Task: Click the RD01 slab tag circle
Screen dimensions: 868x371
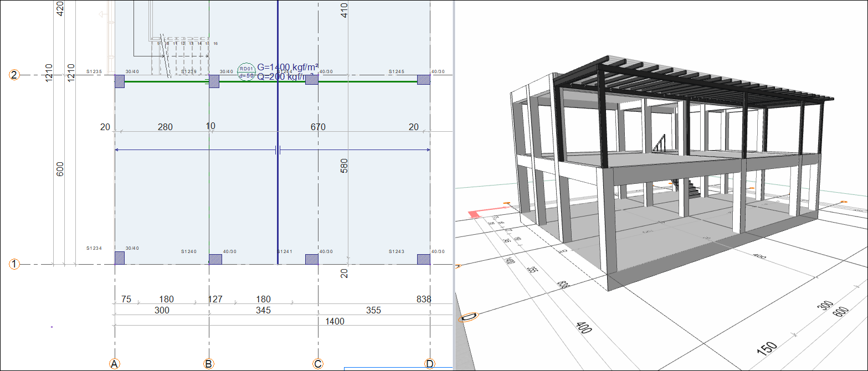Action: 246,72
